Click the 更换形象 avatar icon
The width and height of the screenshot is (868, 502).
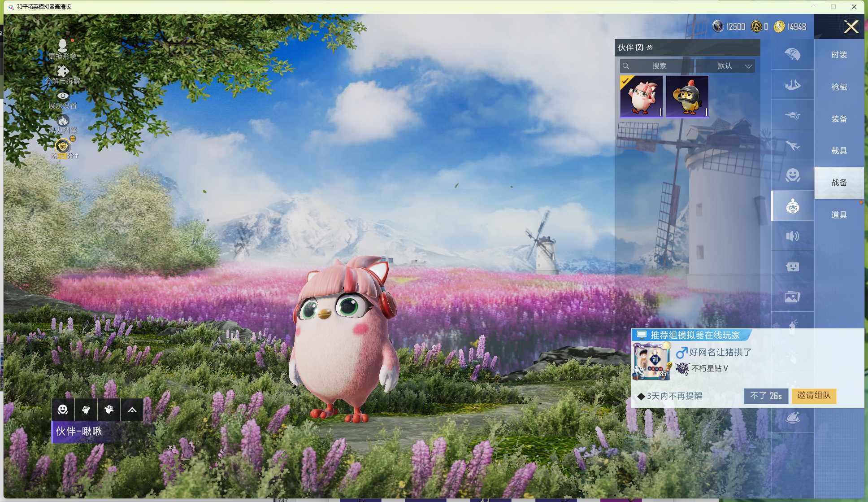[62, 46]
